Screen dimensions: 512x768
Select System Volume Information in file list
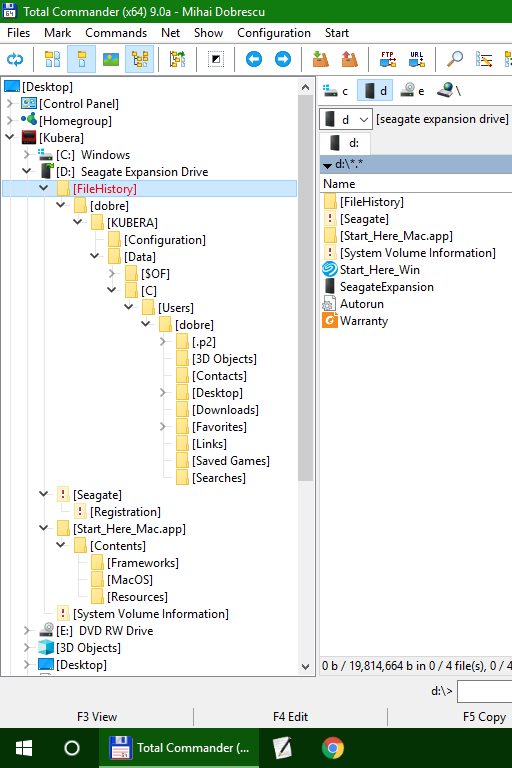(x=417, y=253)
